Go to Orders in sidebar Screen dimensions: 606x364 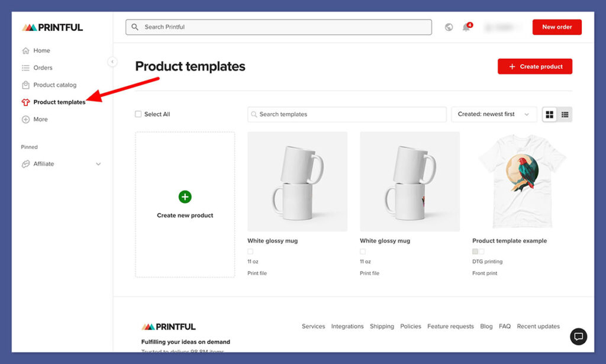(43, 67)
